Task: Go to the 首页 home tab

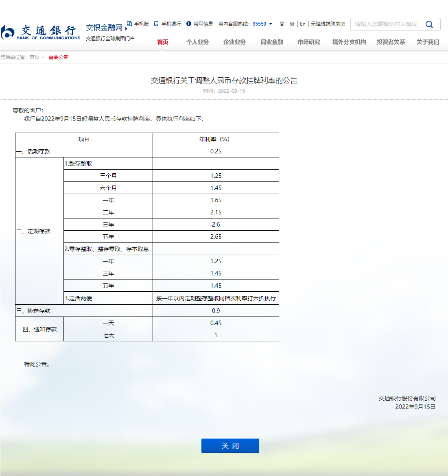Action: tap(163, 42)
